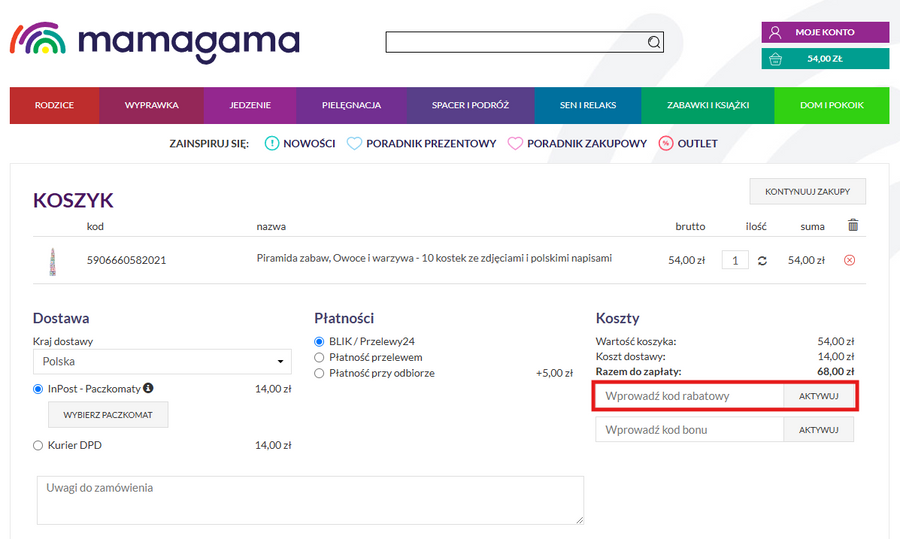Open the Zabawki i Książki menu
900x539 pixels.
[x=707, y=105]
